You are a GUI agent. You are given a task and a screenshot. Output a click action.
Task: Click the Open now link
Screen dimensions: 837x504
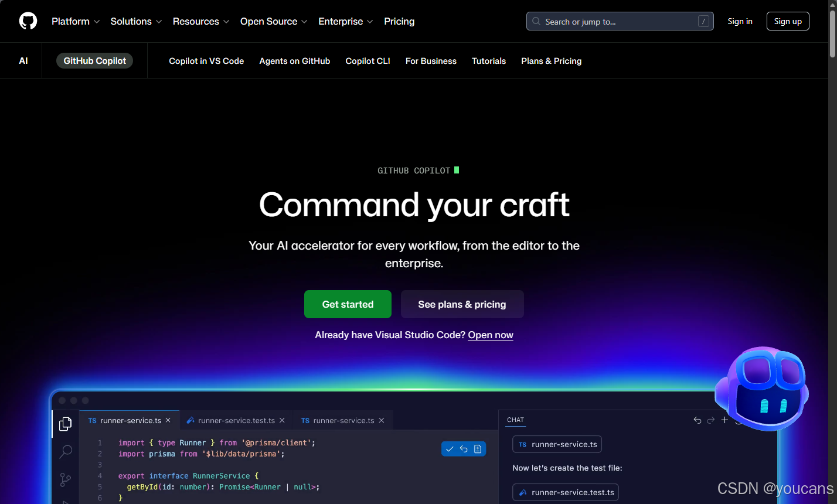[x=491, y=335]
